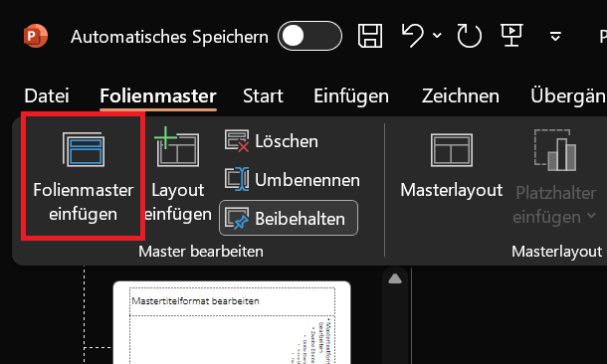Viewport: 607px width, 364px height.
Task: Select the Folienmaster ribbon tab
Action: (x=158, y=95)
